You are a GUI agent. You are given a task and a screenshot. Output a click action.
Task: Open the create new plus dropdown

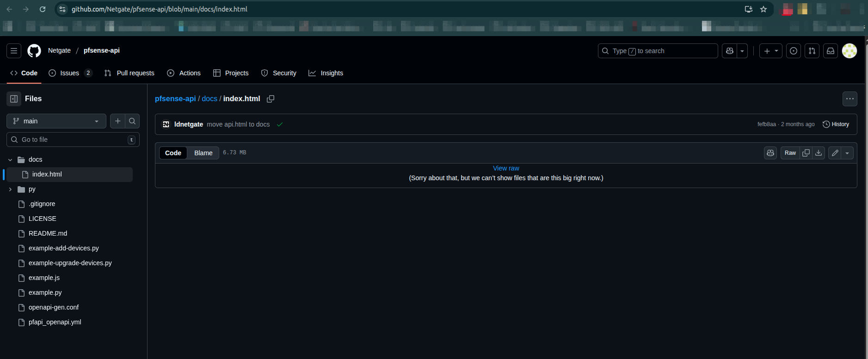770,51
